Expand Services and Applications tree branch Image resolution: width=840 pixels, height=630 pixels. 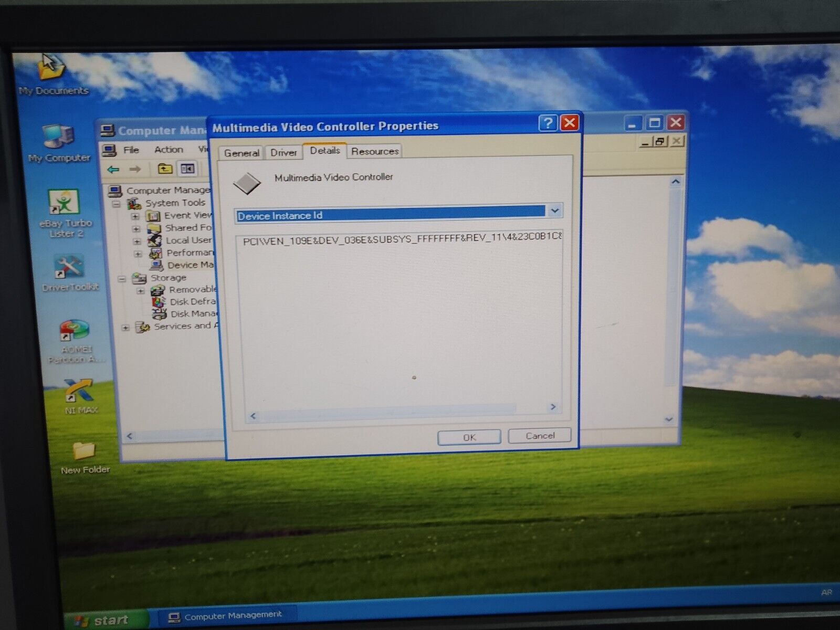(125, 328)
